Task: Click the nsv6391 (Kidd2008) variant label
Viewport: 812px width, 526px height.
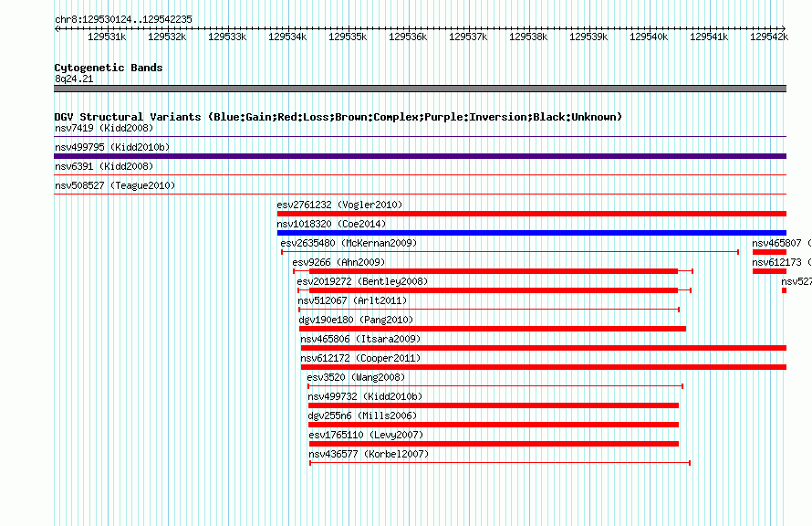Action: pos(104,166)
